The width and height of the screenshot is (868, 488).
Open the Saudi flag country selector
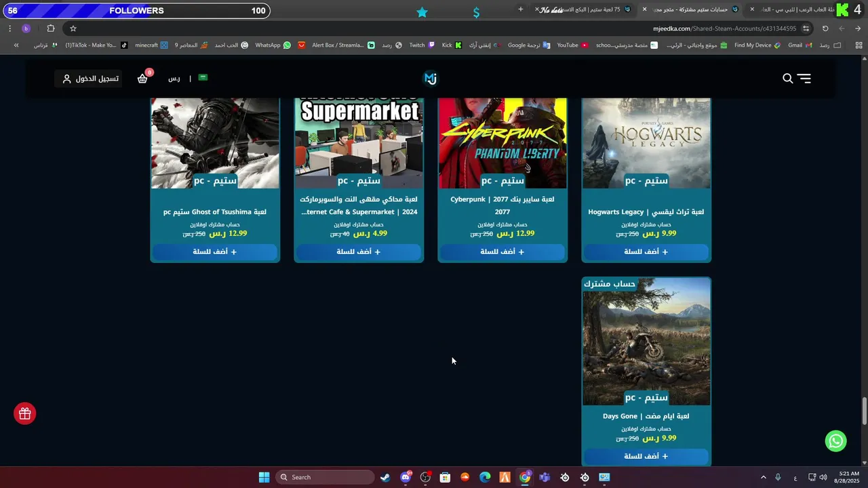(203, 78)
